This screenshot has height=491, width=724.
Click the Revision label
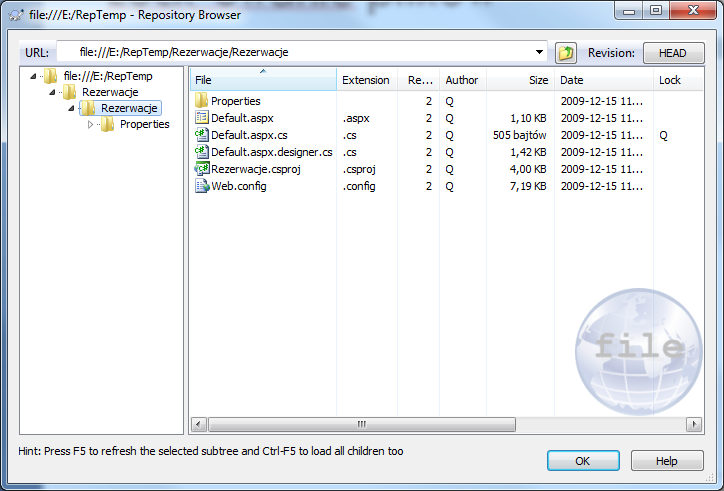[x=611, y=53]
